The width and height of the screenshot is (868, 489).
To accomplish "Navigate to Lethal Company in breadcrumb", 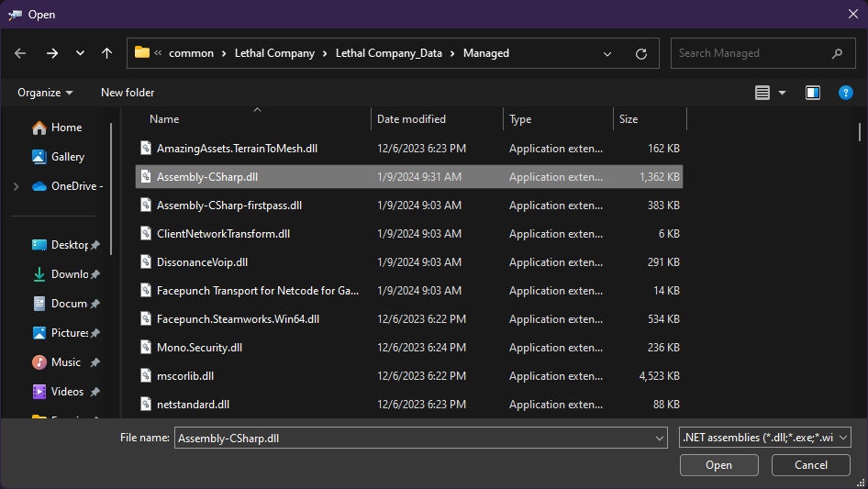I will tap(274, 53).
